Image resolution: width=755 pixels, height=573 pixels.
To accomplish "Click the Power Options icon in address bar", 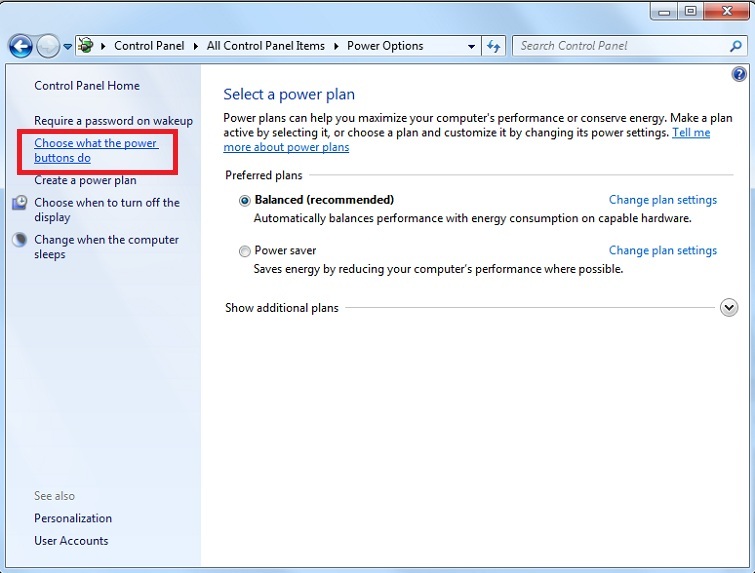I will click(x=87, y=46).
